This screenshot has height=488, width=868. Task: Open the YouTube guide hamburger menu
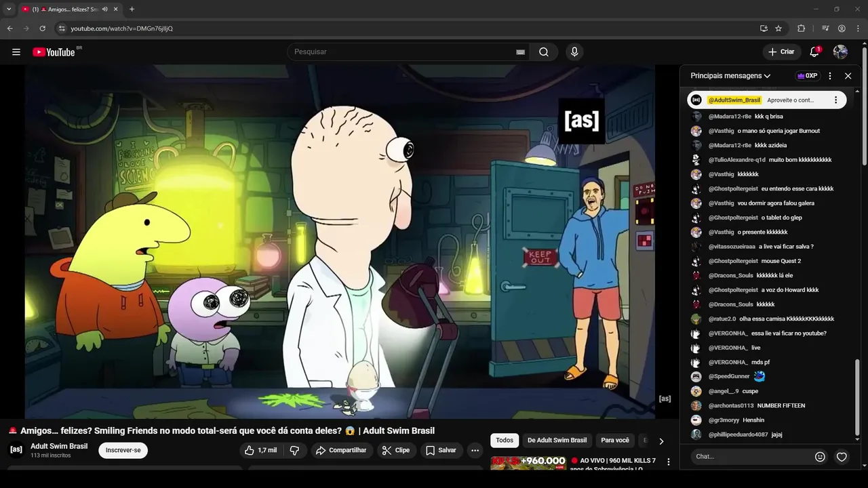[16, 52]
